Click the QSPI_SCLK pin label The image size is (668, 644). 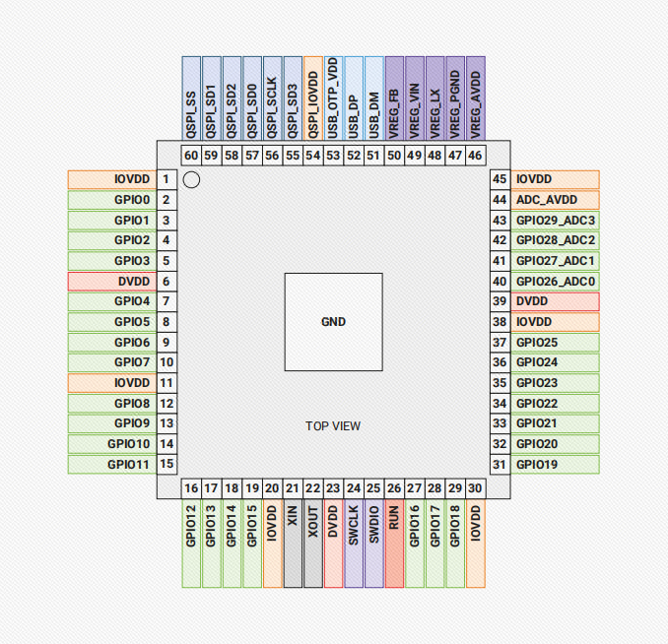[x=273, y=98]
